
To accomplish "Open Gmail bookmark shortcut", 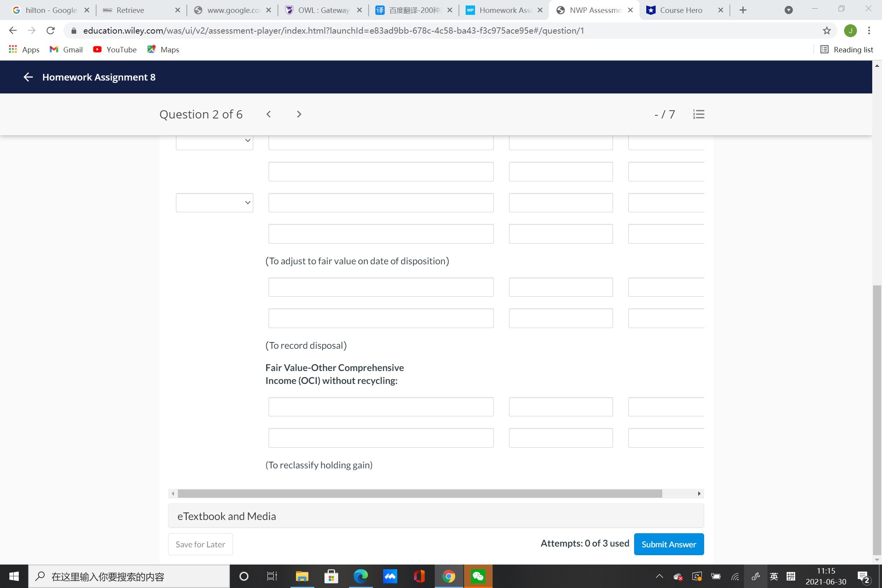I will (x=66, y=49).
